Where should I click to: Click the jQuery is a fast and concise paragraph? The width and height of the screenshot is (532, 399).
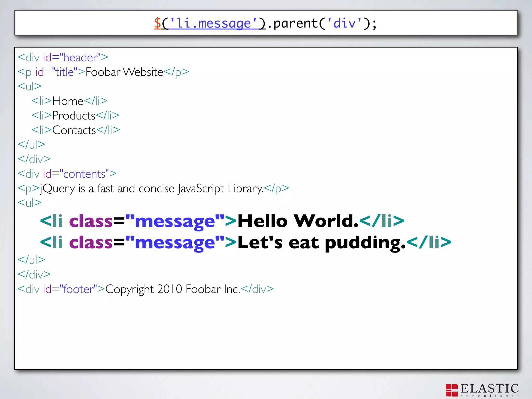tap(151, 188)
